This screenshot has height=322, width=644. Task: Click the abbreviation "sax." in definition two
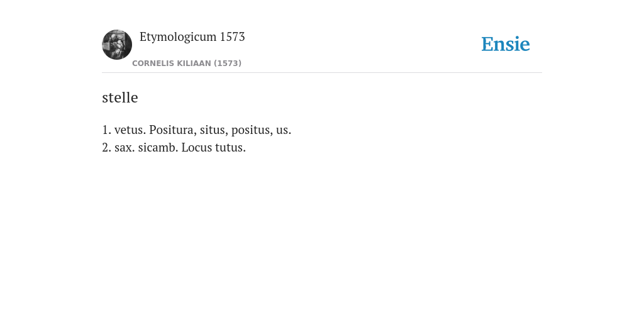[x=125, y=147]
